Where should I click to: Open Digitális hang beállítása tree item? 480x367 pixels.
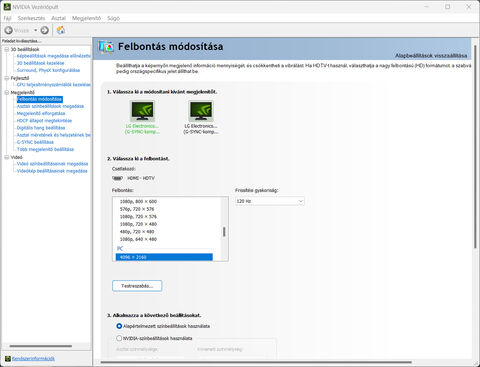coord(41,128)
